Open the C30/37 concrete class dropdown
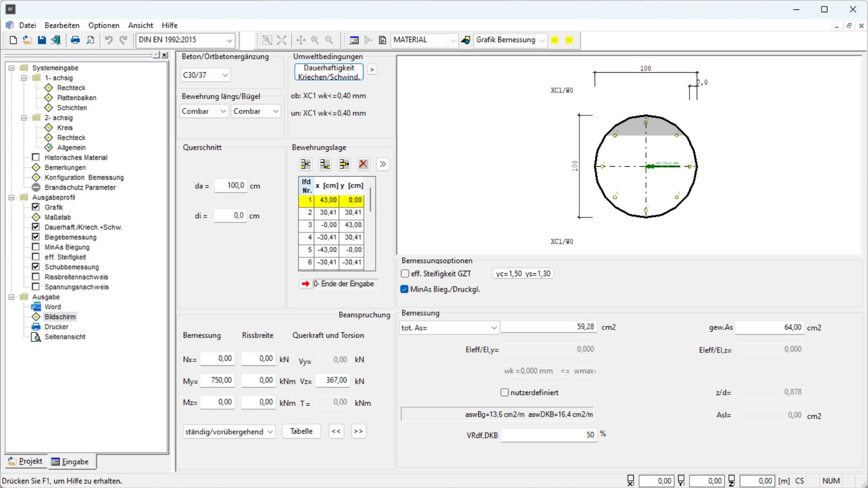The width and height of the screenshot is (868, 488). coord(206,75)
